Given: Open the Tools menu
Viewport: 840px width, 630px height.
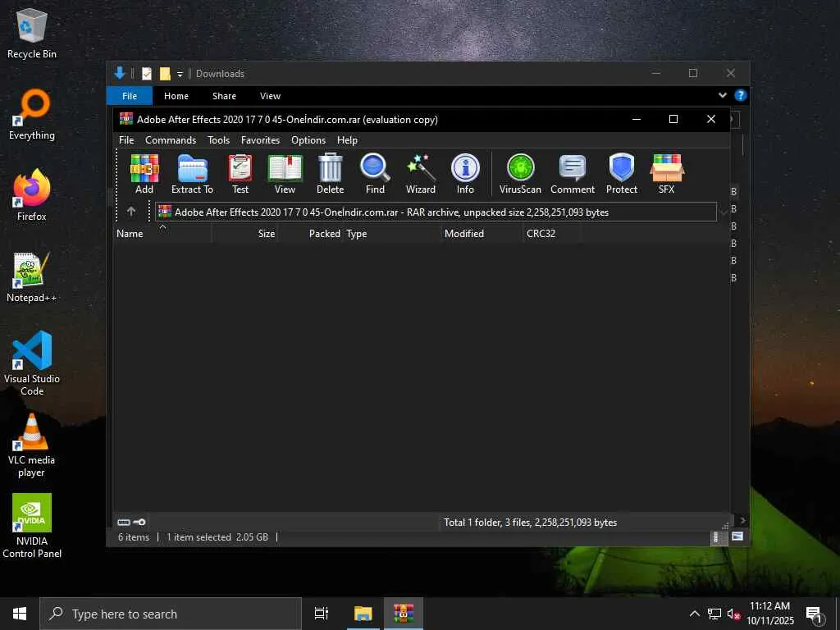Looking at the screenshot, I should (x=218, y=139).
